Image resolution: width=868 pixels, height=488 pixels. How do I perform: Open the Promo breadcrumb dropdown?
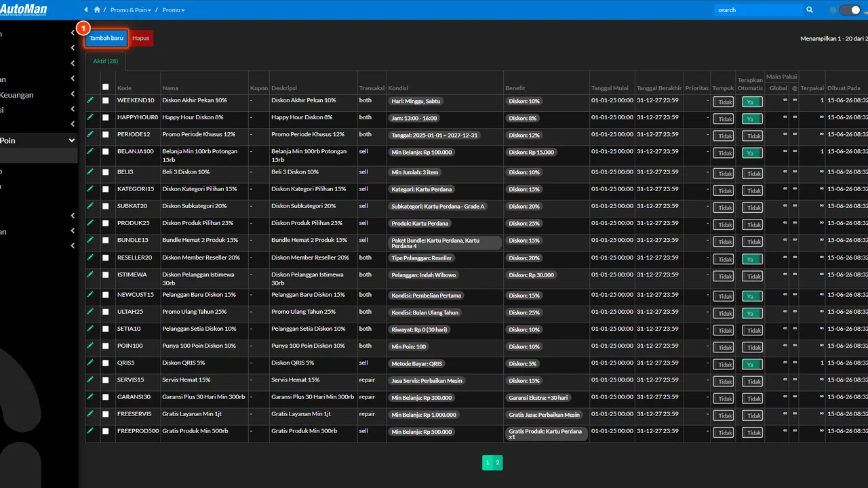pos(174,10)
